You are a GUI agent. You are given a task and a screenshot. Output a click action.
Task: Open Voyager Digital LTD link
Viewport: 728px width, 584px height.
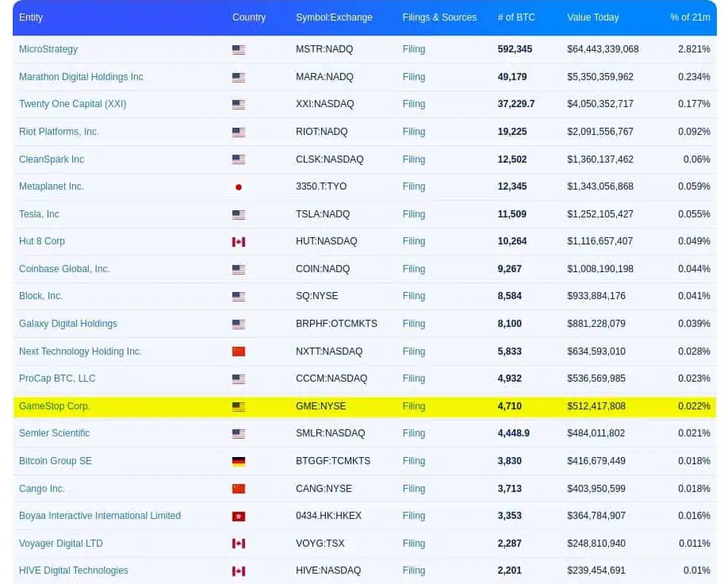coord(61,544)
